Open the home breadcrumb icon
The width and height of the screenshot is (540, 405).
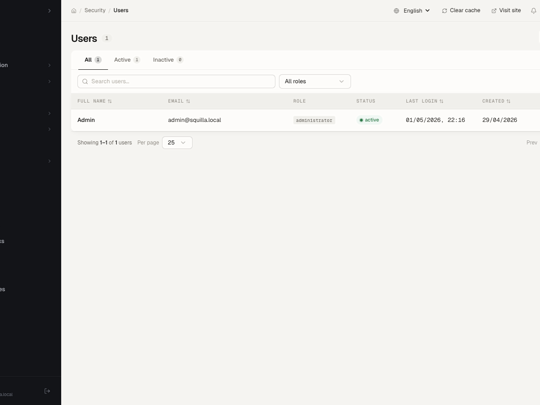coord(74,11)
